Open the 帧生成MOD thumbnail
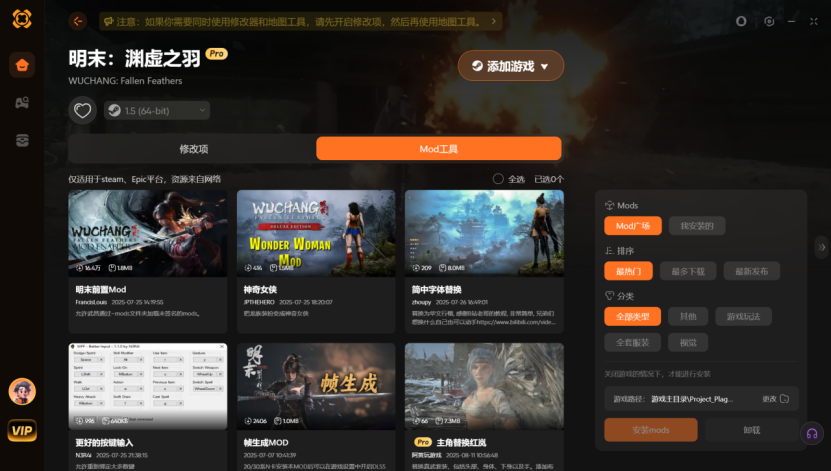Image resolution: width=831 pixels, height=471 pixels. (x=316, y=386)
